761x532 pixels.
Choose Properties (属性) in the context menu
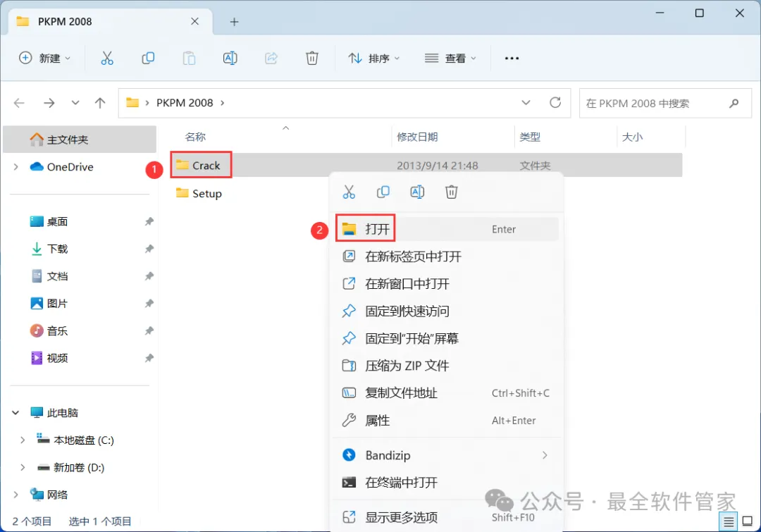pos(447,421)
